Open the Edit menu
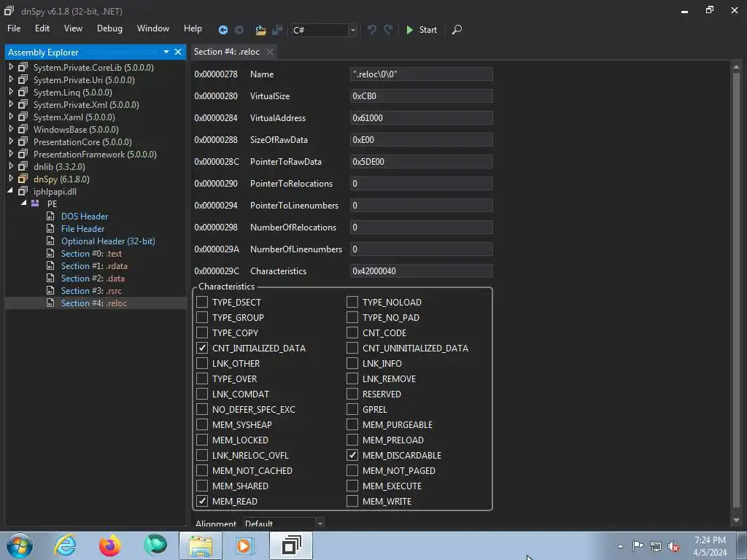The width and height of the screenshot is (747, 560). click(x=42, y=28)
